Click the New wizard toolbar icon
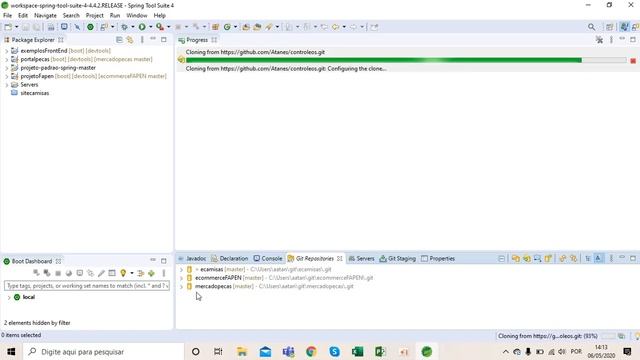640x360 pixels. 8,27
